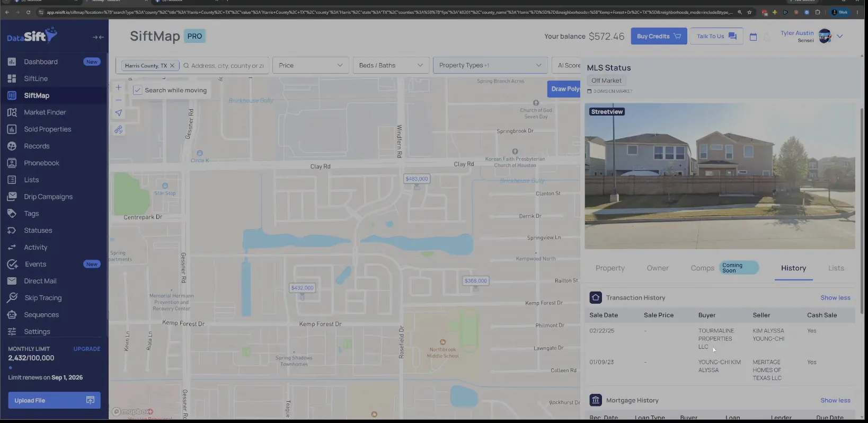Screen dimensions: 868x423
Task: Open Direct Mail
Action: click(40, 281)
